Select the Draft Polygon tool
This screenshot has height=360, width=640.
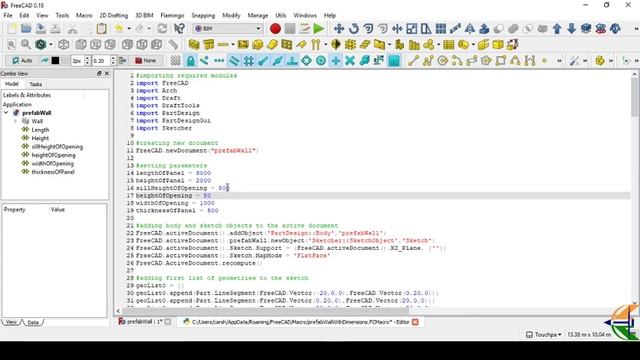[486, 61]
